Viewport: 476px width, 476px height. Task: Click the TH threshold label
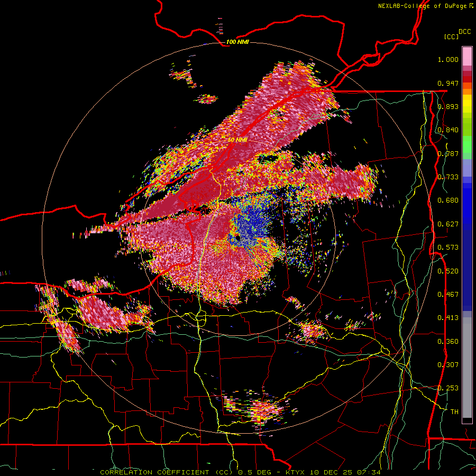[454, 412]
